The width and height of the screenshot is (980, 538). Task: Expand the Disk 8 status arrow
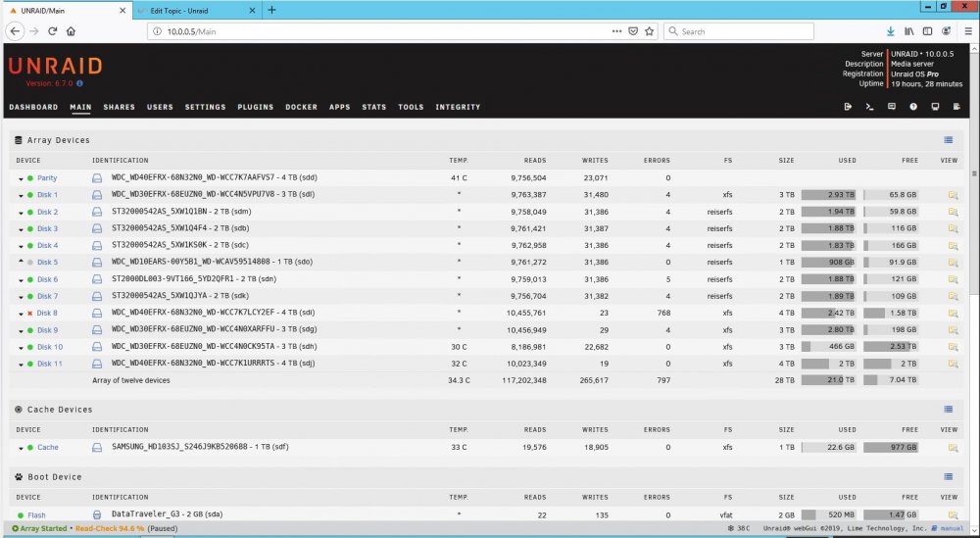21,314
